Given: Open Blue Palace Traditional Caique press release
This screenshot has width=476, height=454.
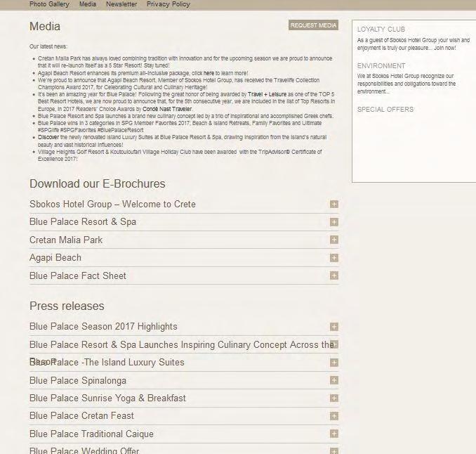Looking at the screenshot, I should coord(184,434).
